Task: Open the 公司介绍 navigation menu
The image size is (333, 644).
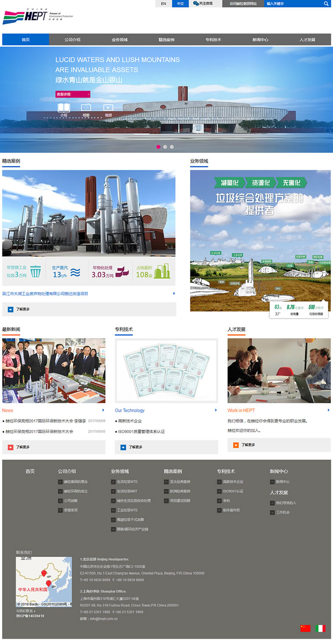Action: (72, 39)
